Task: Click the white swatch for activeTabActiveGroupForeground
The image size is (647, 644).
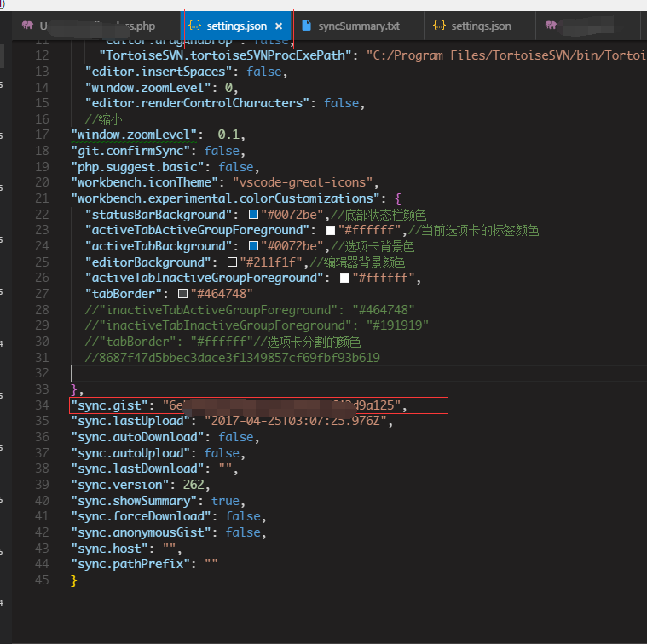Action: coord(331,230)
